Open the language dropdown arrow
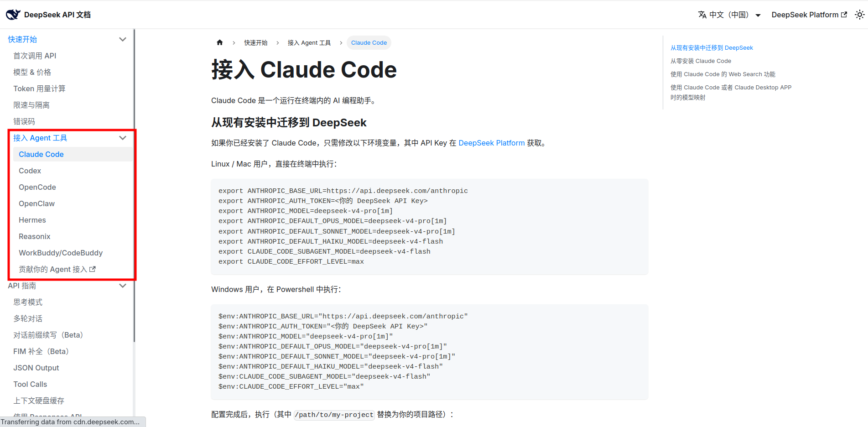The height and width of the screenshot is (427, 868). click(x=758, y=15)
